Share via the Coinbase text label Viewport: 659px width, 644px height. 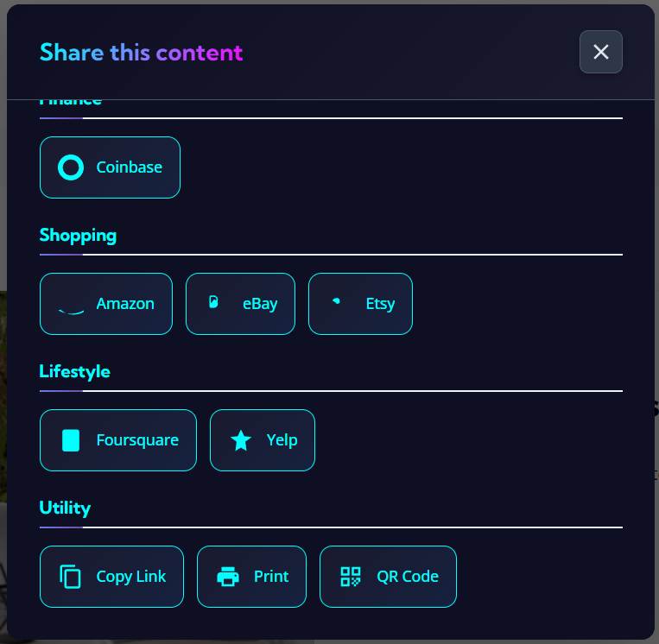pos(129,167)
